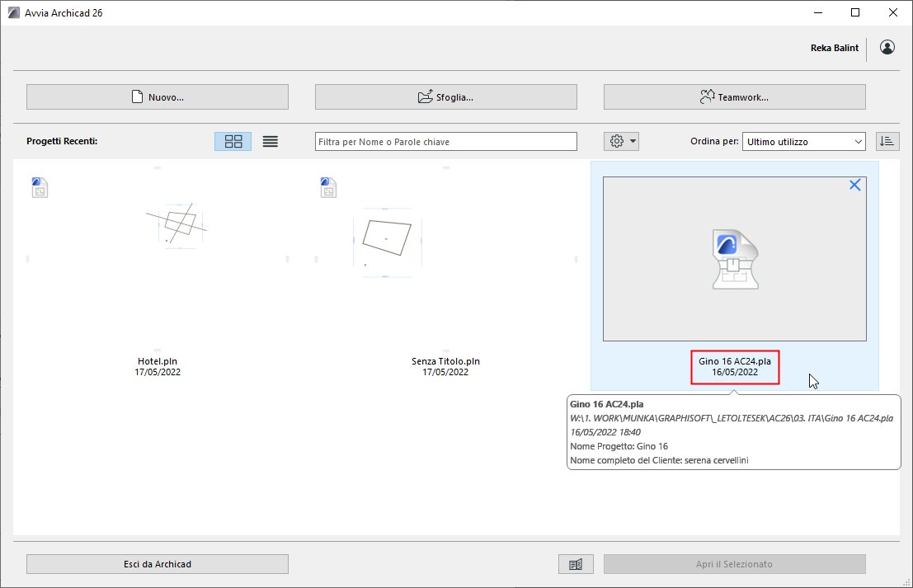913x588 pixels.
Task: Remove Gino 16 AC24.pla with blue X
Action: tap(854, 185)
